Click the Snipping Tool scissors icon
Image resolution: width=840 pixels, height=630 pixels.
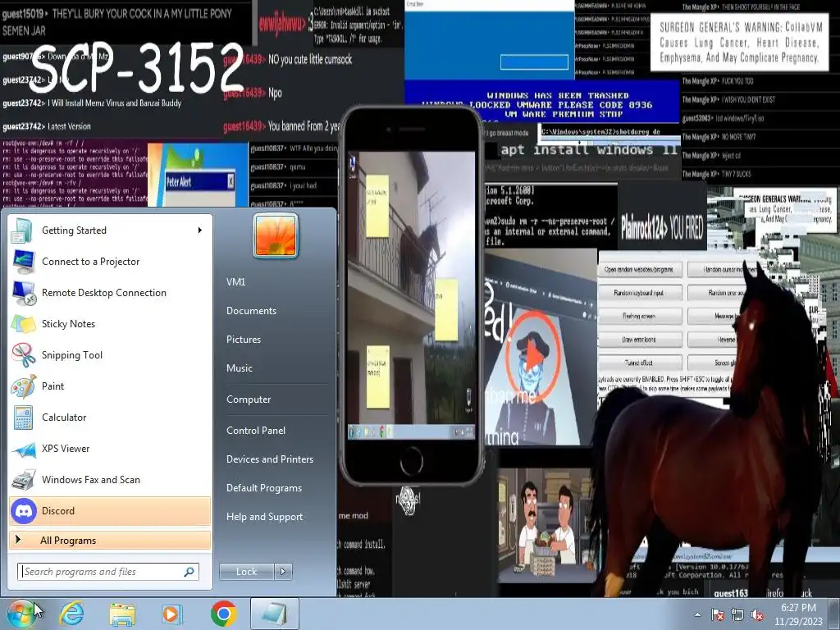[x=23, y=354]
